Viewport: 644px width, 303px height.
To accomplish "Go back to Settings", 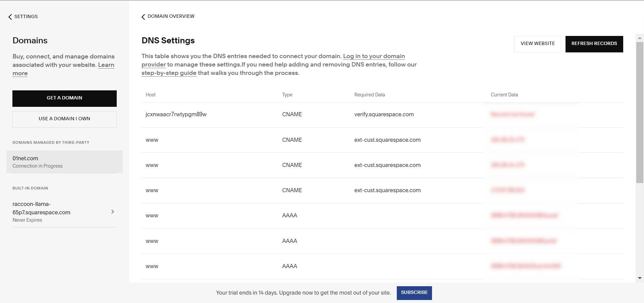I will pos(23,16).
